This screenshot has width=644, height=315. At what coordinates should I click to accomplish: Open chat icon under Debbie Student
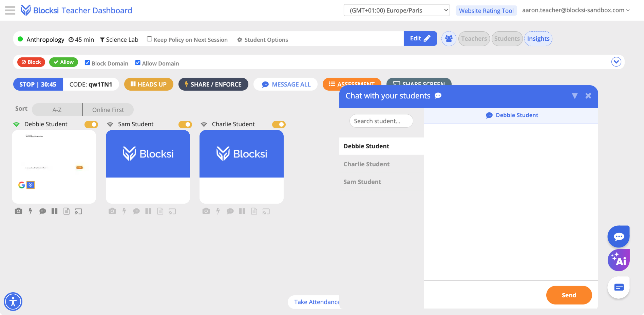[x=43, y=211]
